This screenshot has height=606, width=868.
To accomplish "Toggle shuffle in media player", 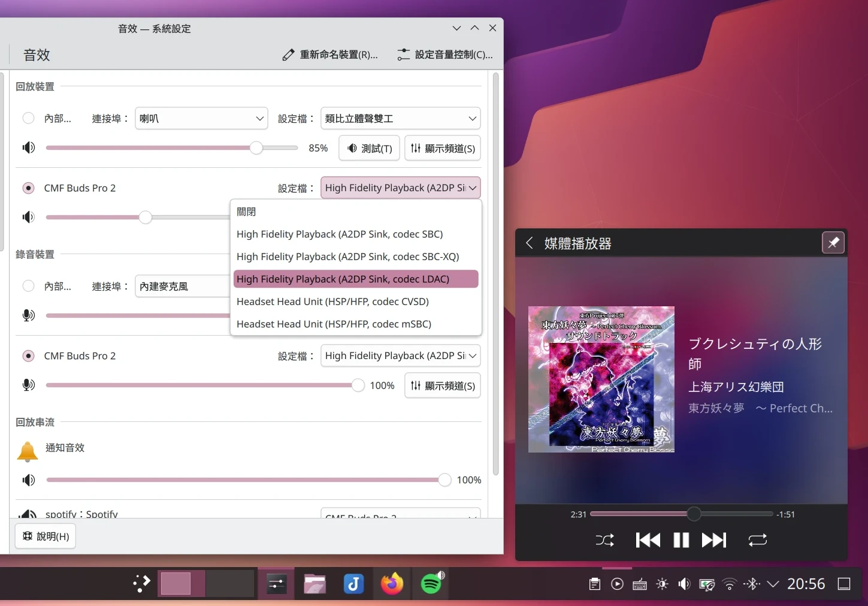I will pos(604,540).
